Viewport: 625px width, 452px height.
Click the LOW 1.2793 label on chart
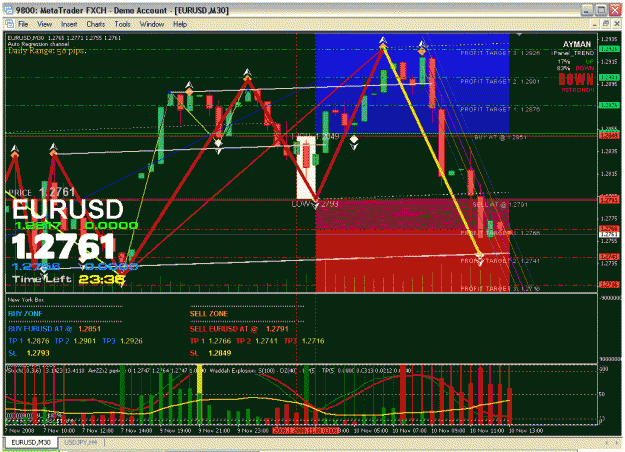315,204
